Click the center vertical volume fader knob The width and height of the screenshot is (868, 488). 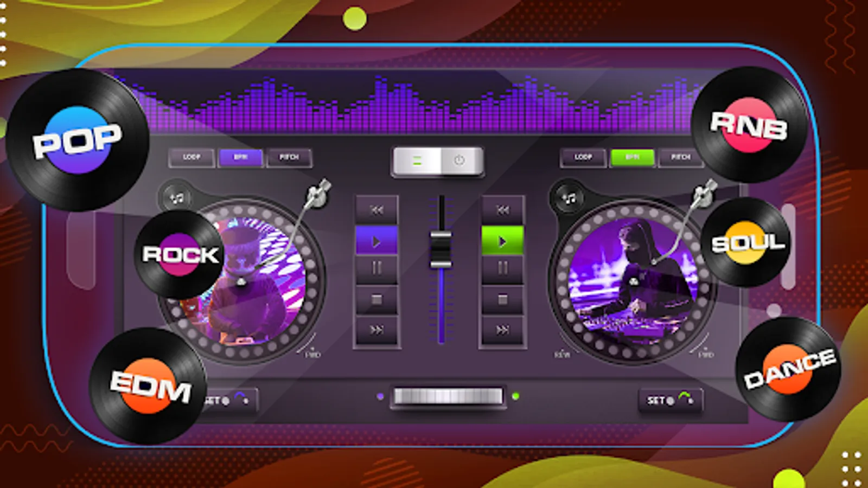pos(441,249)
